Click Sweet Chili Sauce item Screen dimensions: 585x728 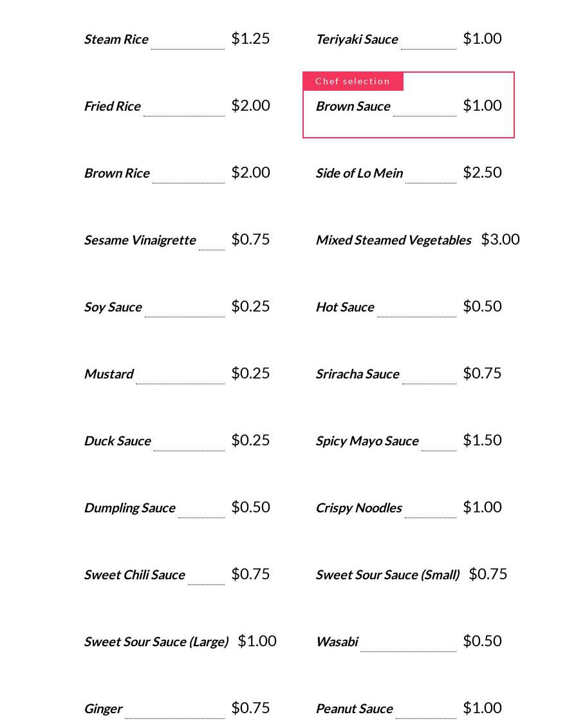135,575
